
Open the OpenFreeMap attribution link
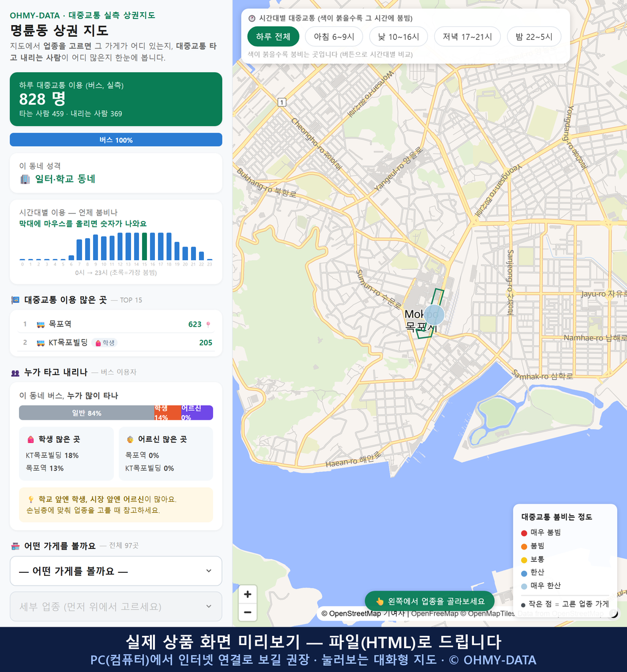pyautogui.click(x=435, y=614)
